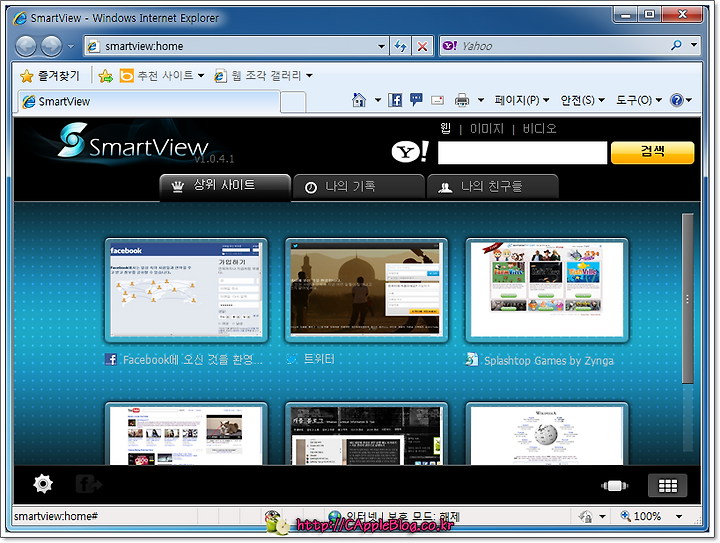
Task: Open the 추천 사이트 dropdown
Action: point(162,76)
